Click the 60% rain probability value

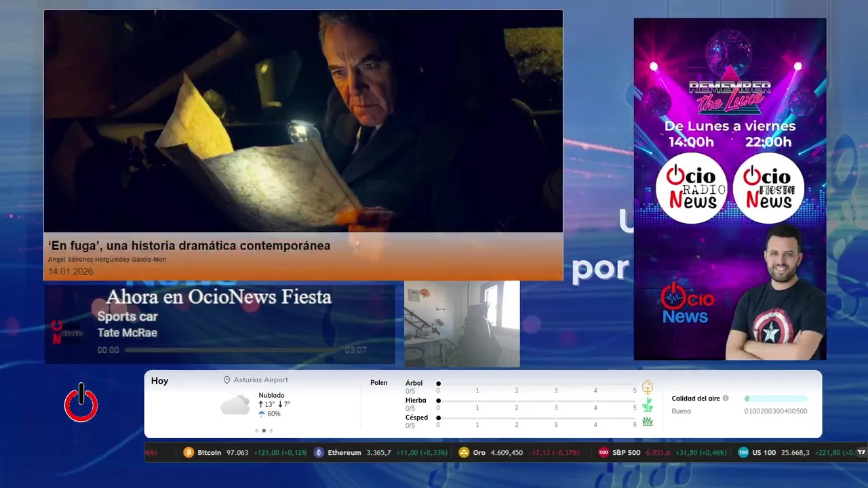click(274, 414)
